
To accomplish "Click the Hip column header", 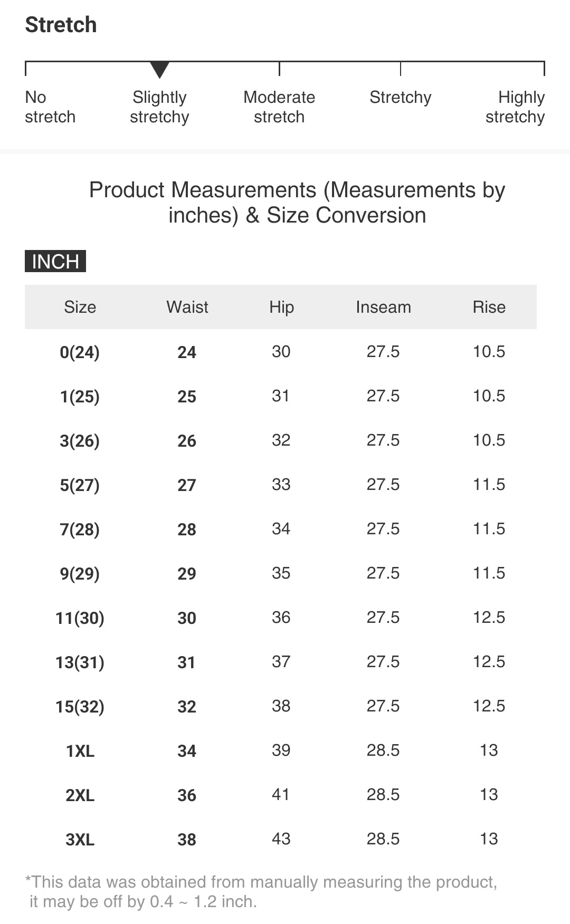I will pyautogui.click(x=281, y=307).
